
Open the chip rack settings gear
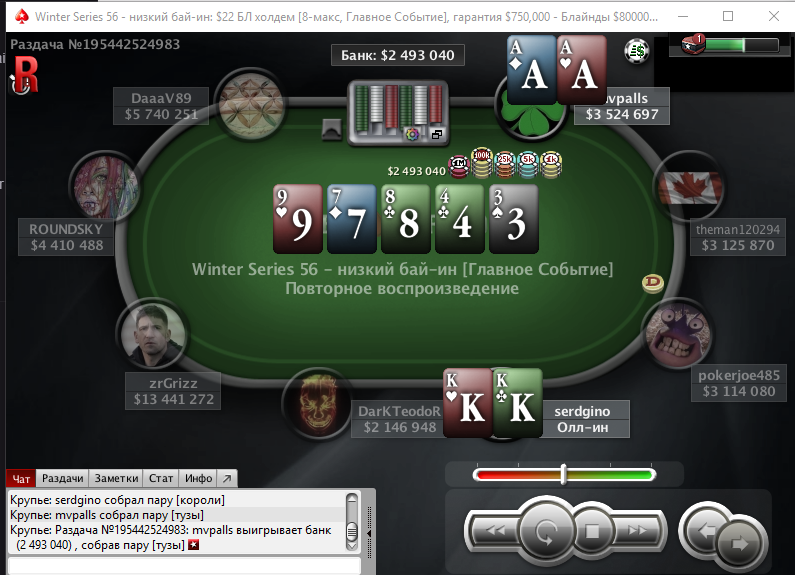[412, 134]
